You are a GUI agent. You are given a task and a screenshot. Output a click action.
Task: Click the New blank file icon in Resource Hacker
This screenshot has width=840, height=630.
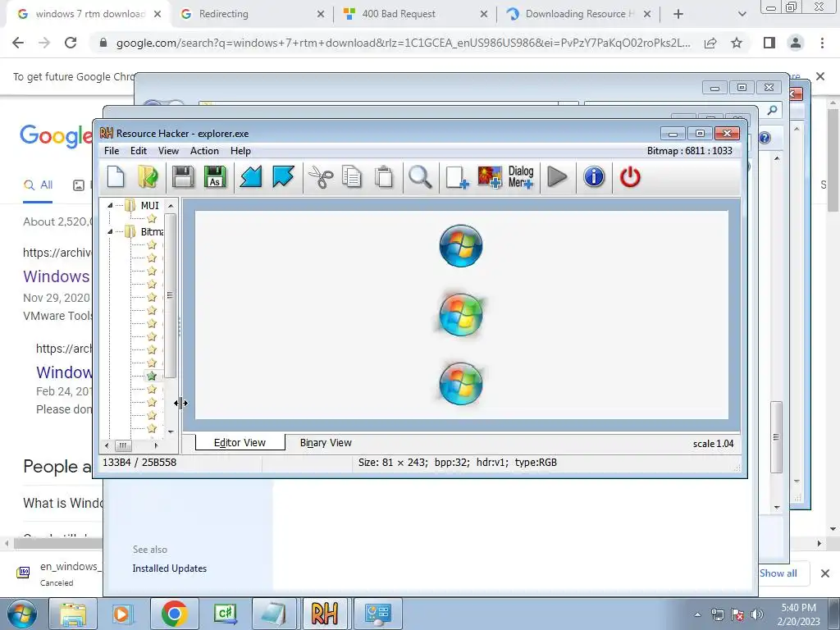(116, 177)
